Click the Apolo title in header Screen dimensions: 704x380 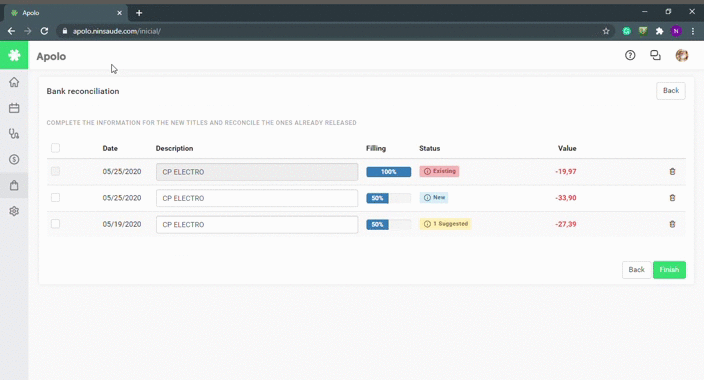51,57
